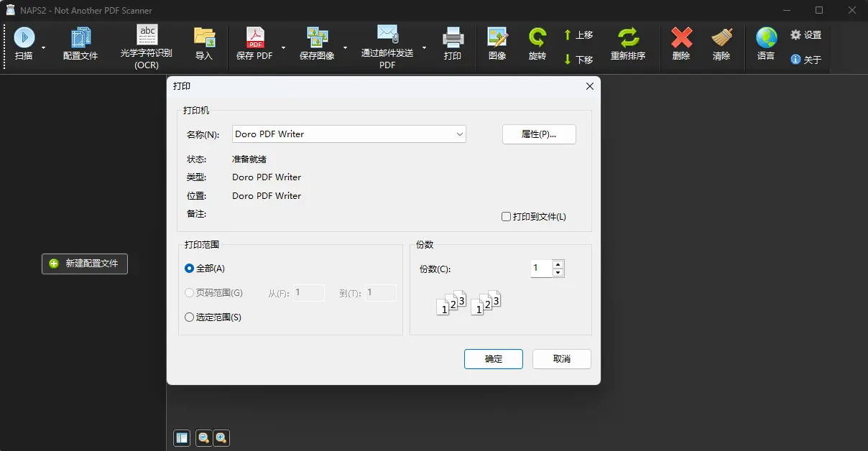
Task: Click the 准备就绪 status text
Action: [x=249, y=159]
